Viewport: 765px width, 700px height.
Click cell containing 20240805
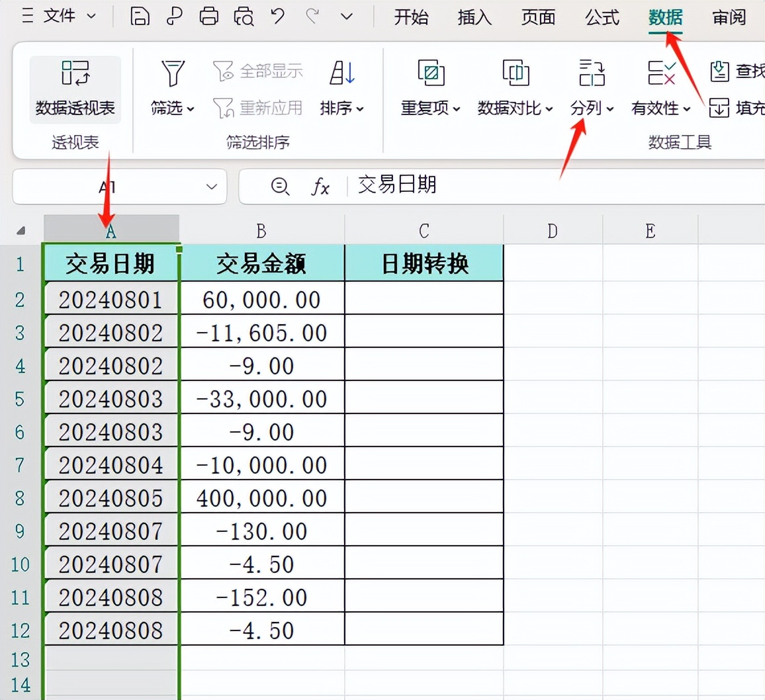point(111,498)
